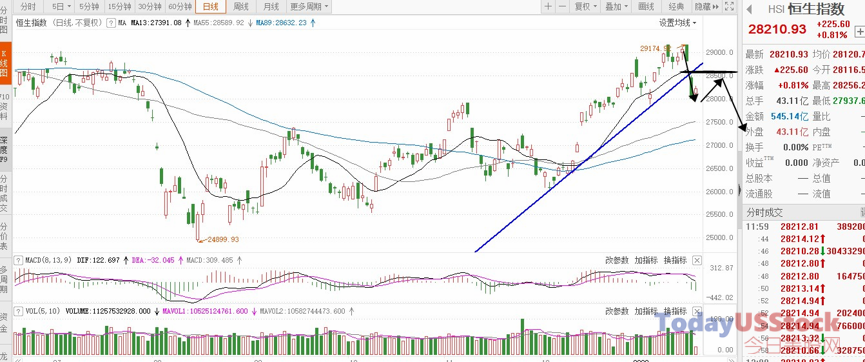
Task: Click the 24899.93 low price marker on chart
Action: (x=222, y=239)
